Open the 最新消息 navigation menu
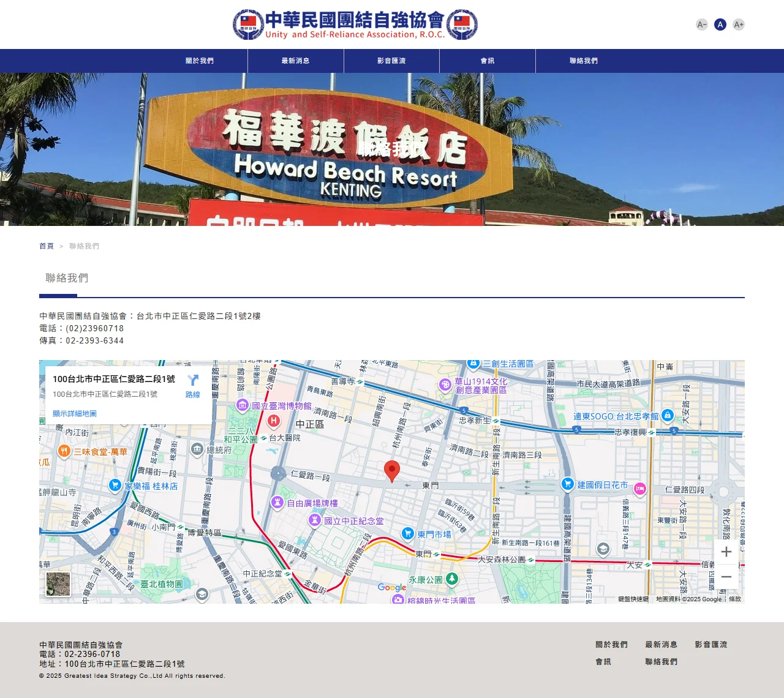The height and width of the screenshot is (698, 784). (296, 61)
